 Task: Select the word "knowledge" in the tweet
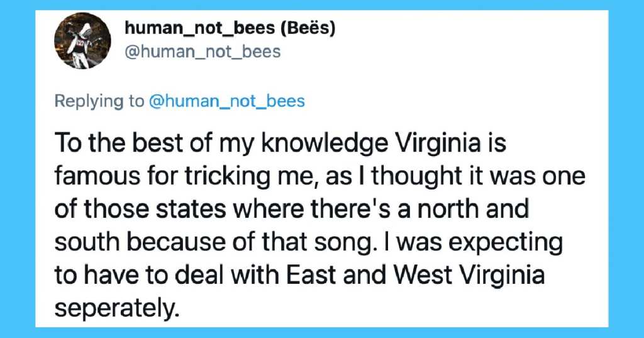(325, 144)
